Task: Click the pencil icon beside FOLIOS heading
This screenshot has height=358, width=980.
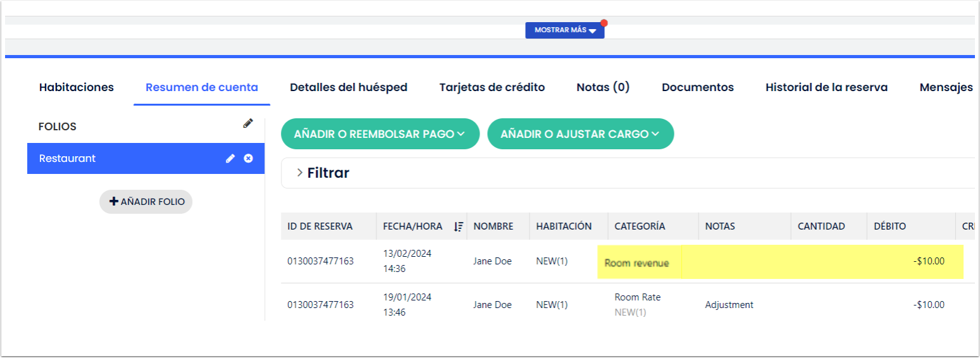Action: pos(248,123)
